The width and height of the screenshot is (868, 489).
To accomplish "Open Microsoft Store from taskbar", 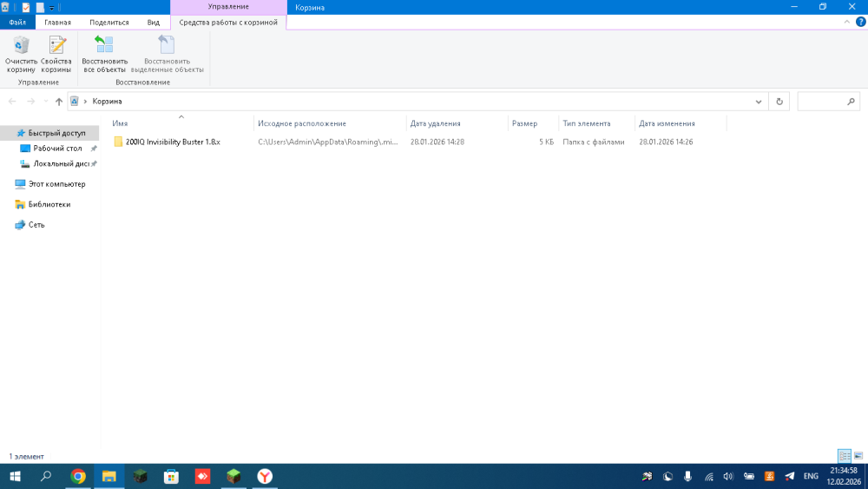I will 171,476.
